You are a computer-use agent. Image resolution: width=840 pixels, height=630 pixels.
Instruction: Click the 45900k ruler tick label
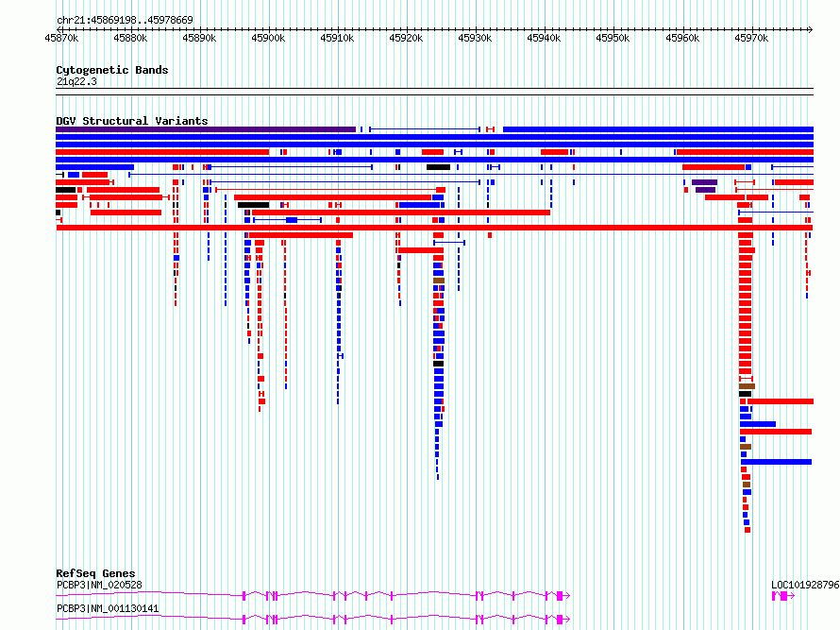(268, 38)
